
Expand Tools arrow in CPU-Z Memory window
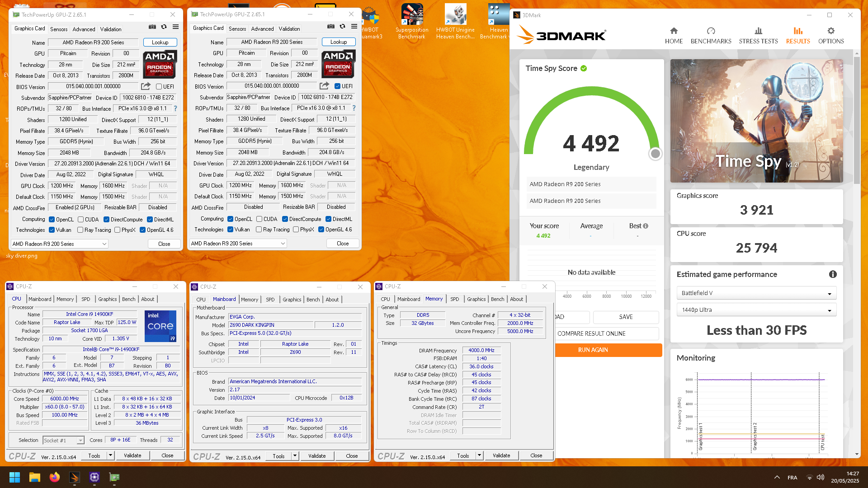[479, 455]
